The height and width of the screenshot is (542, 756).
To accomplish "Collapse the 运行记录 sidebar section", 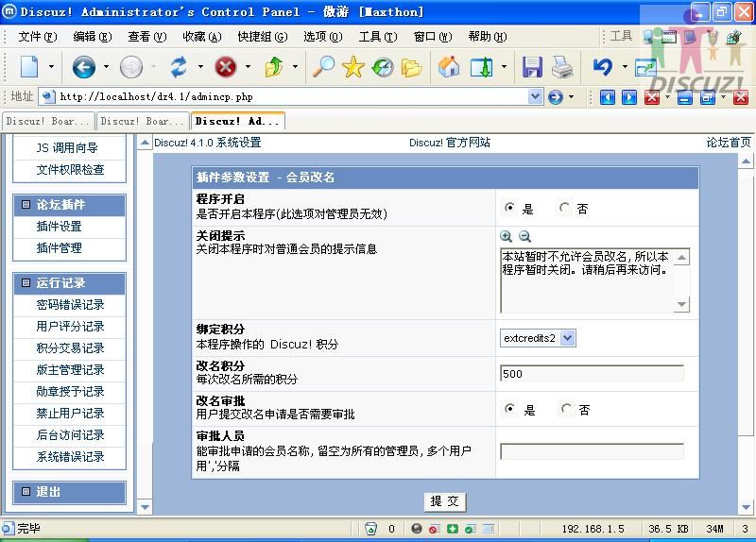I will click(26, 283).
